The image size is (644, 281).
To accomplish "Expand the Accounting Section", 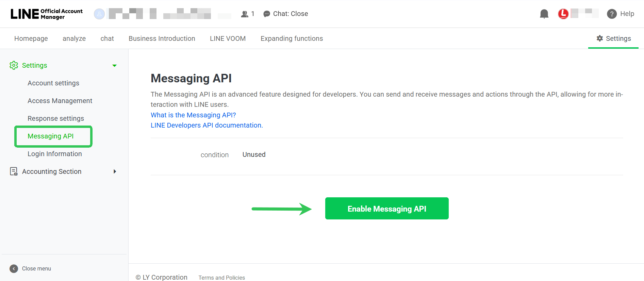I will (x=115, y=171).
